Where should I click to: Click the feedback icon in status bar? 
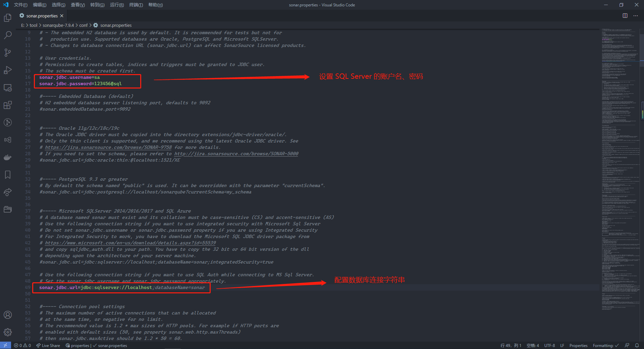[627, 345]
